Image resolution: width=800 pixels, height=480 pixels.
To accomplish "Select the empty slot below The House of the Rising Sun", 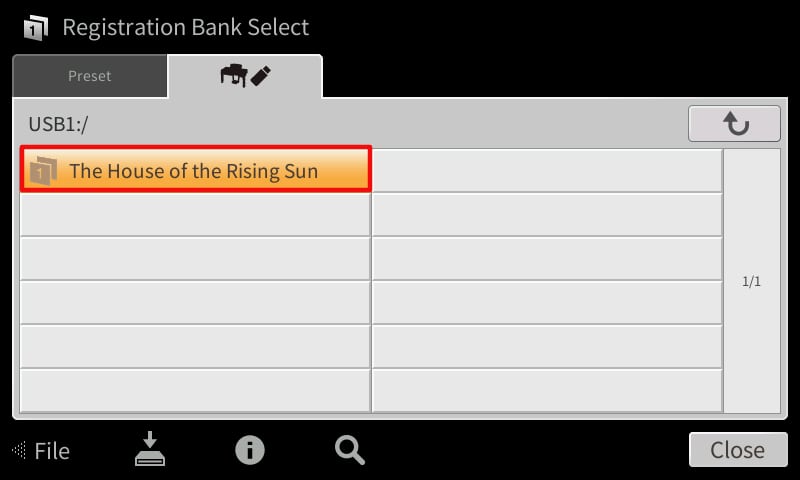I will [195, 215].
